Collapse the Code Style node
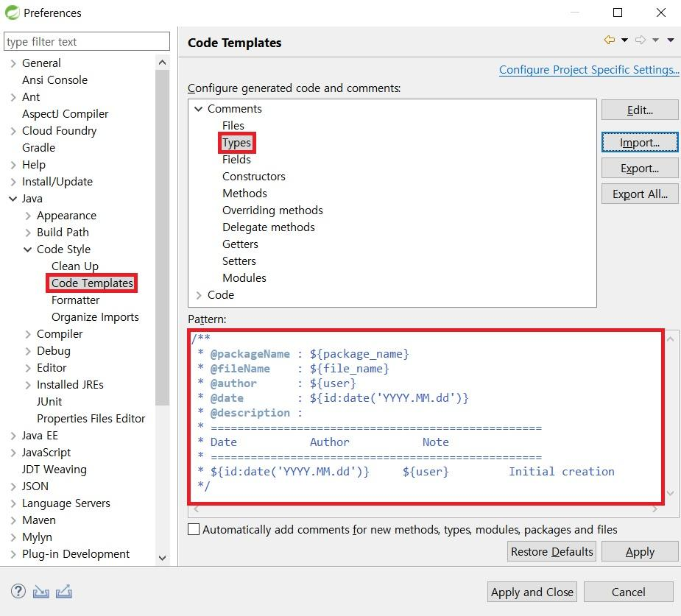681x616 pixels. pos(28,249)
